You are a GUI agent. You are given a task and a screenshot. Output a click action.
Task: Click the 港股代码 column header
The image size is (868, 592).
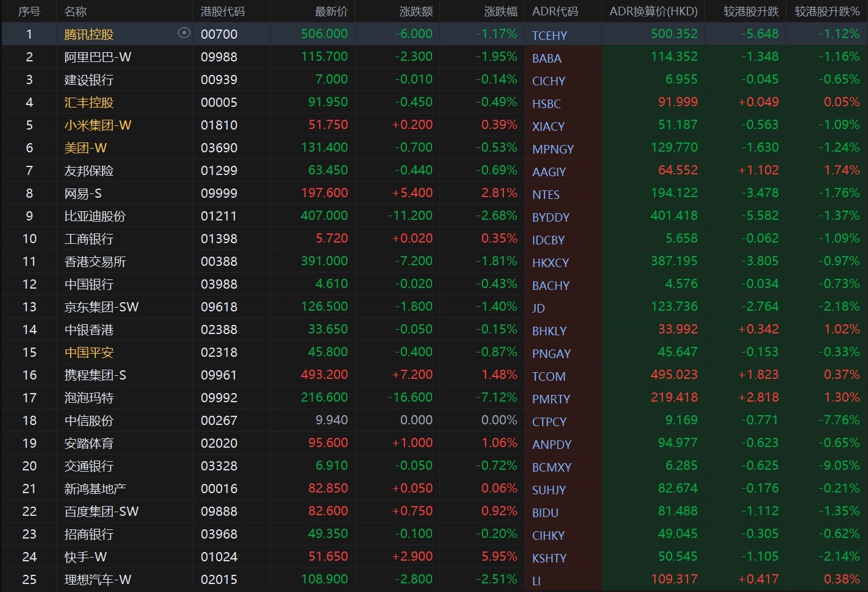coord(222,11)
